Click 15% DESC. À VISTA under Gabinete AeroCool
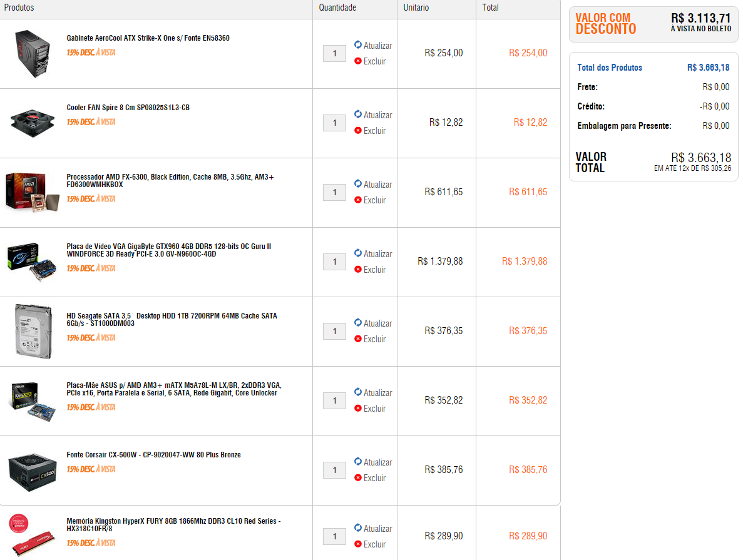The width and height of the screenshot is (743, 560). click(91, 53)
